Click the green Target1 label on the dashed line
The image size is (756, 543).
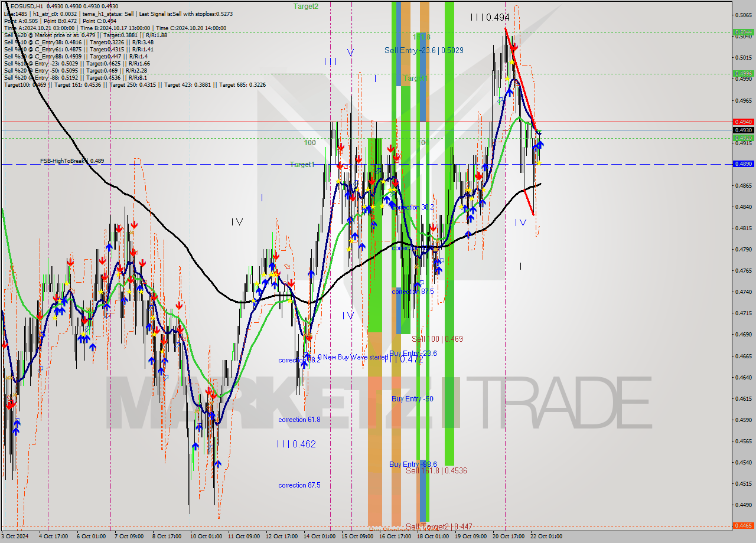[x=302, y=165]
